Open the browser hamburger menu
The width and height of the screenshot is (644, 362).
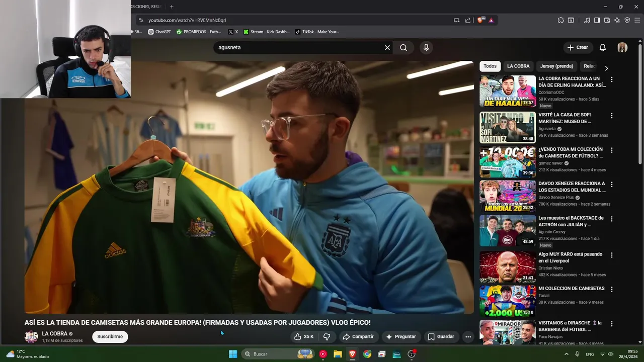[x=637, y=20]
